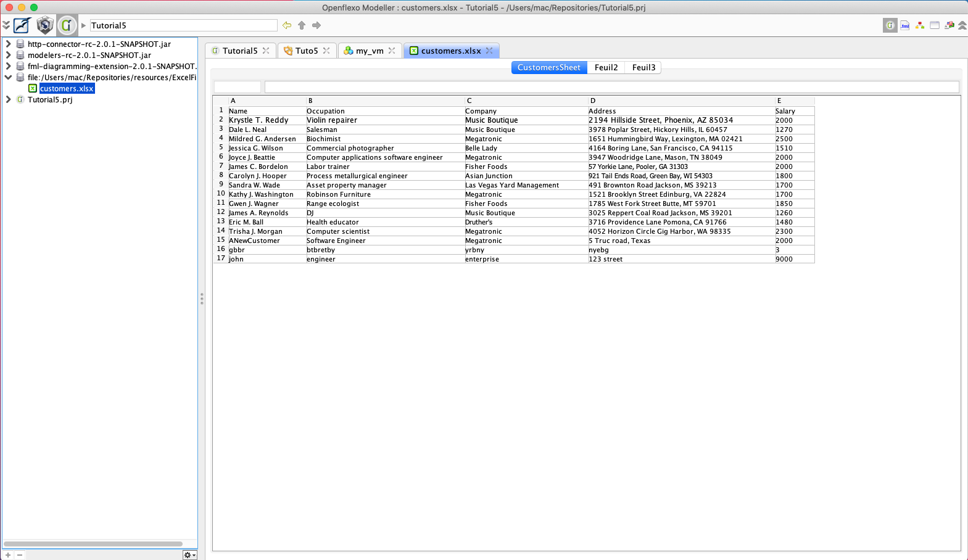Click the salary cell showing 9000
Viewport: 968px width, 560px height.
point(795,259)
